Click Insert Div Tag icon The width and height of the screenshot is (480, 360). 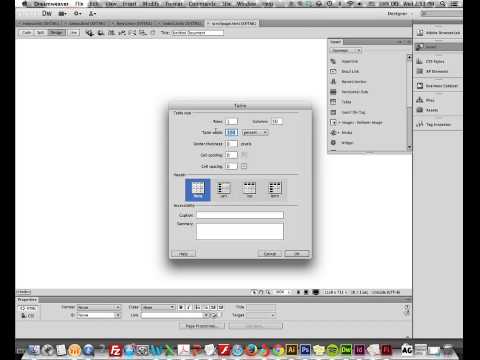point(333,112)
